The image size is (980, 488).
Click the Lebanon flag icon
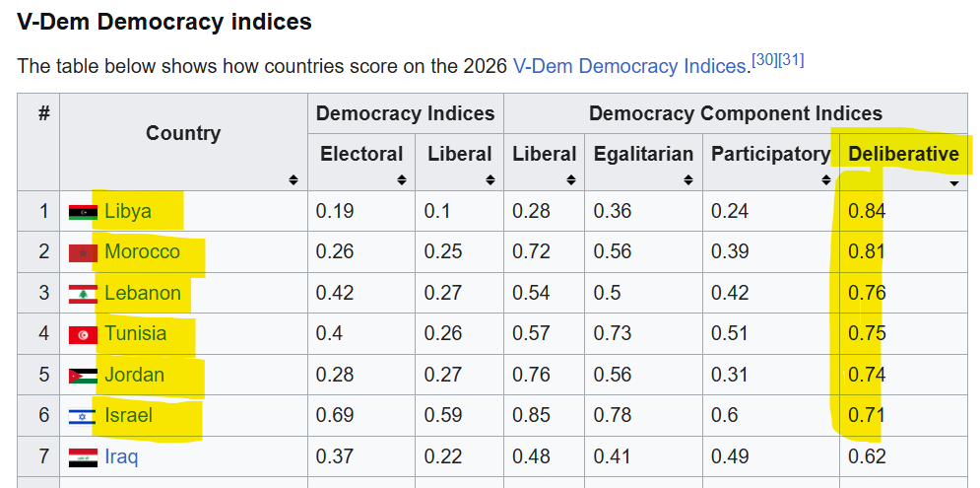pyautogui.click(x=83, y=294)
